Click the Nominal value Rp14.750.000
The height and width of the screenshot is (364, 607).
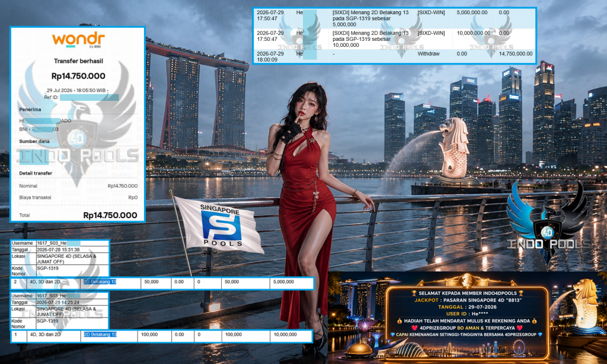pos(122,186)
